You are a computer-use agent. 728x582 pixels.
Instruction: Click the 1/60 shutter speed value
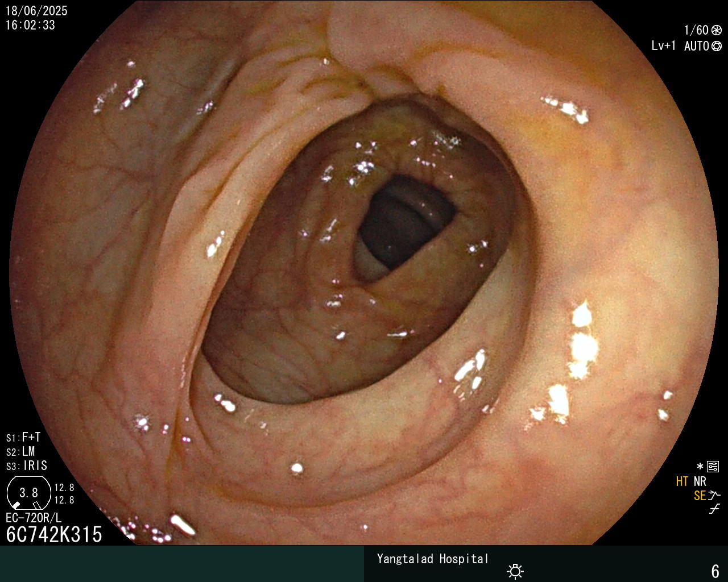pyautogui.click(x=696, y=30)
